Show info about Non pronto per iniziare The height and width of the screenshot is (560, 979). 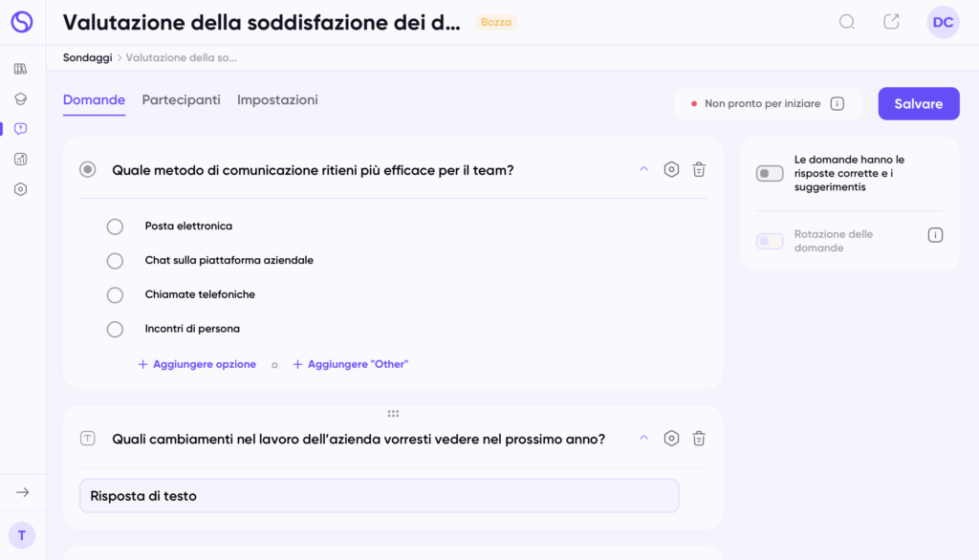pyautogui.click(x=838, y=103)
